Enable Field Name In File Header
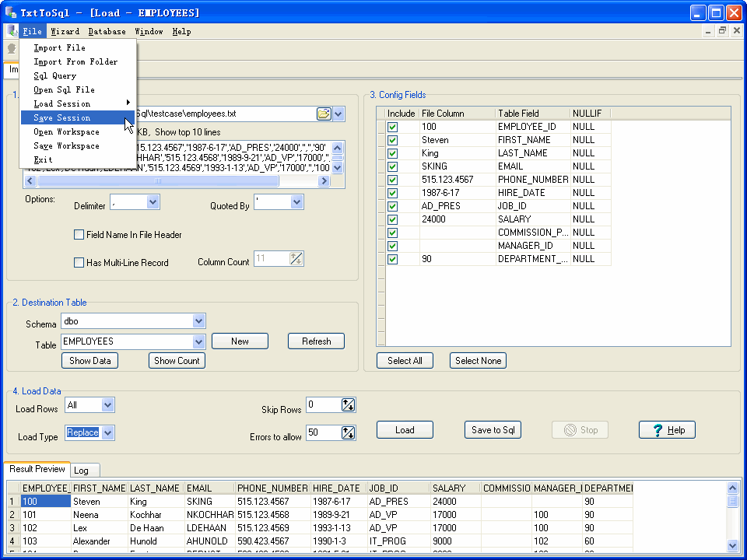 pyautogui.click(x=79, y=235)
